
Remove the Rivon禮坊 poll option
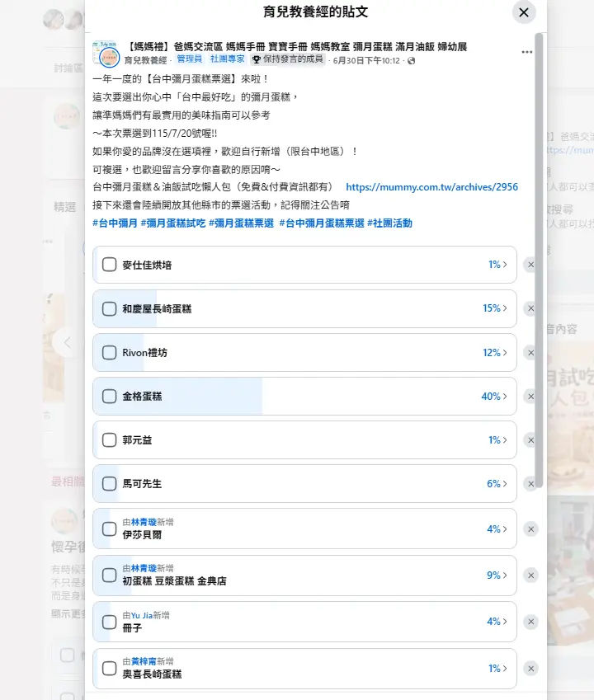[530, 353]
